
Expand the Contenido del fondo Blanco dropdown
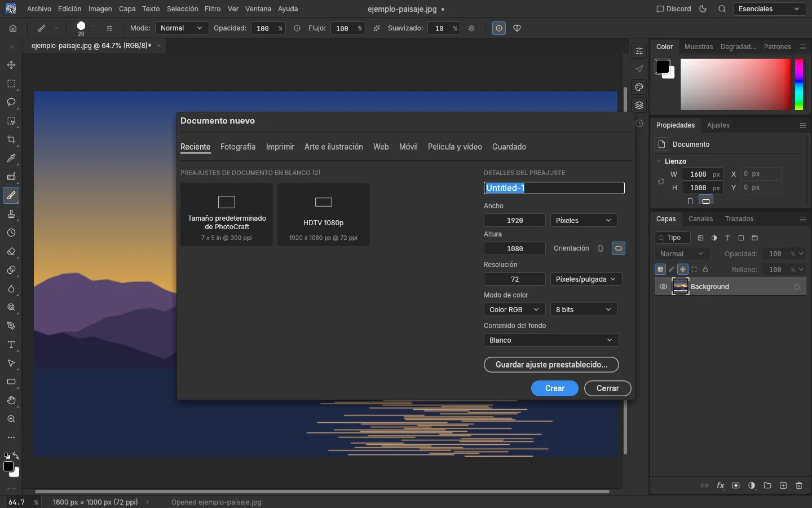click(551, 340)
